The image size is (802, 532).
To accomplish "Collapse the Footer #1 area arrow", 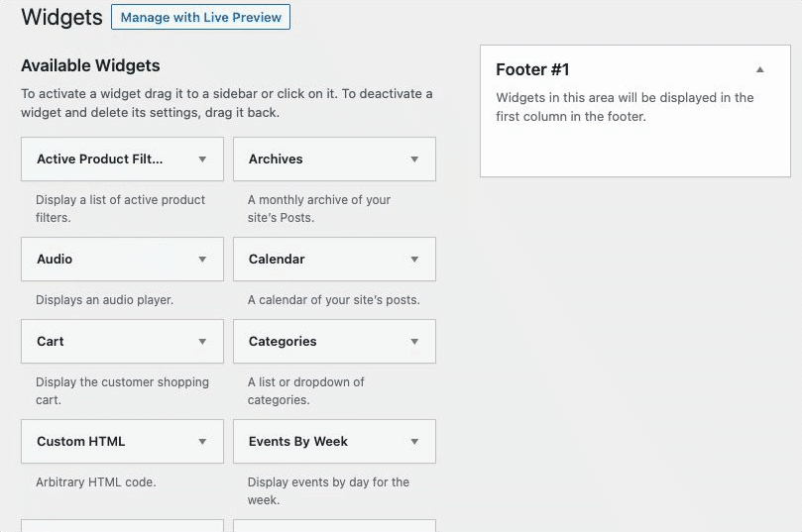I will pyautogui.click(x=760, y=69).
